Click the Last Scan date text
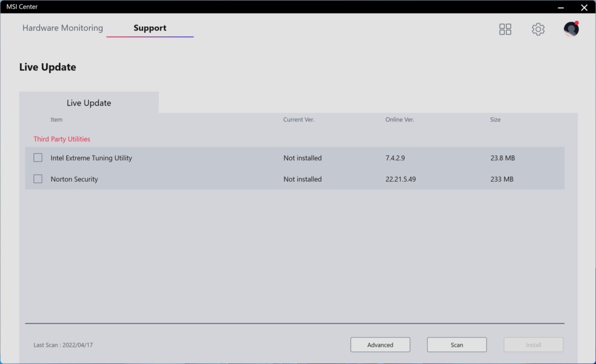Screen dimensions: 596x364 pyautogui.click(x=63, y=345)
